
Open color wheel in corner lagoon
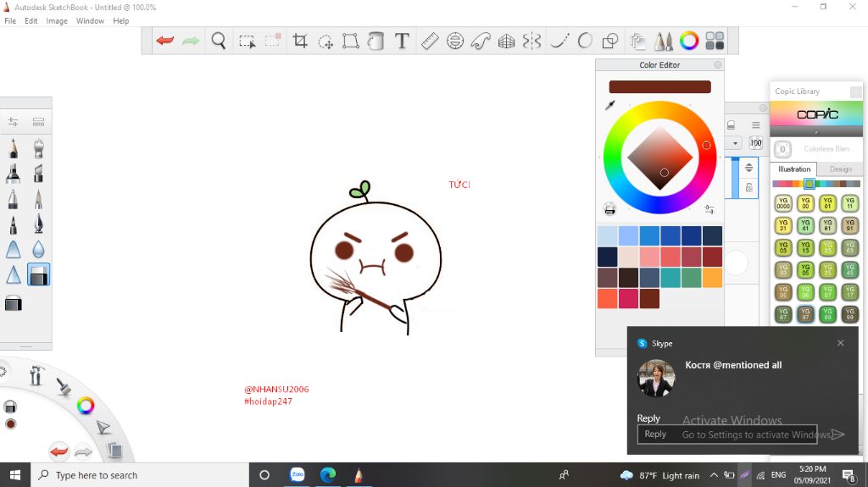86,406
